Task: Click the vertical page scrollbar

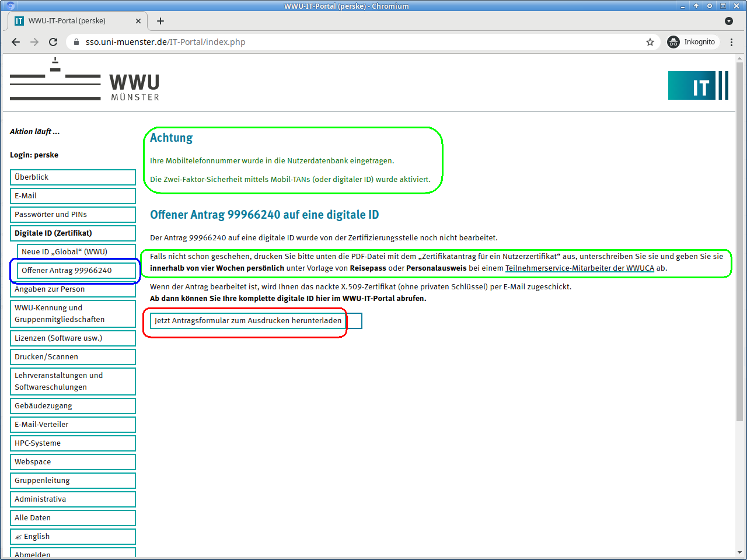Action: tap(739, 292)
